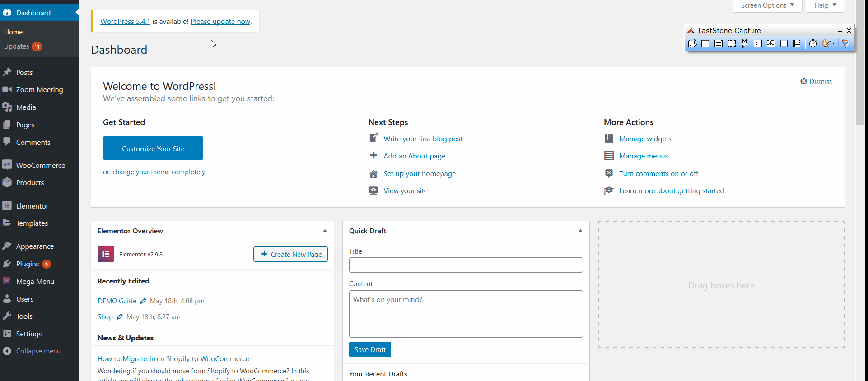The image size is (868, 381).
Task: Click Learn more about getting started
Action: coord(672,191)
